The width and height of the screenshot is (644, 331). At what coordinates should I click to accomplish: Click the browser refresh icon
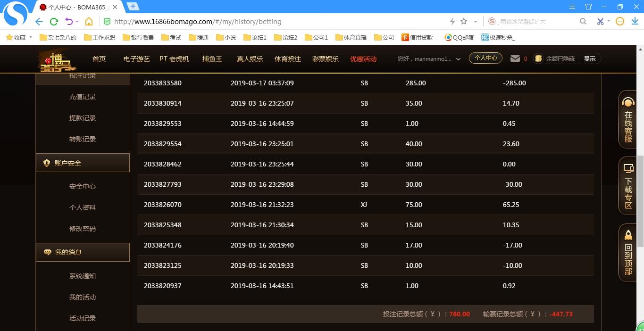point(54,21)
